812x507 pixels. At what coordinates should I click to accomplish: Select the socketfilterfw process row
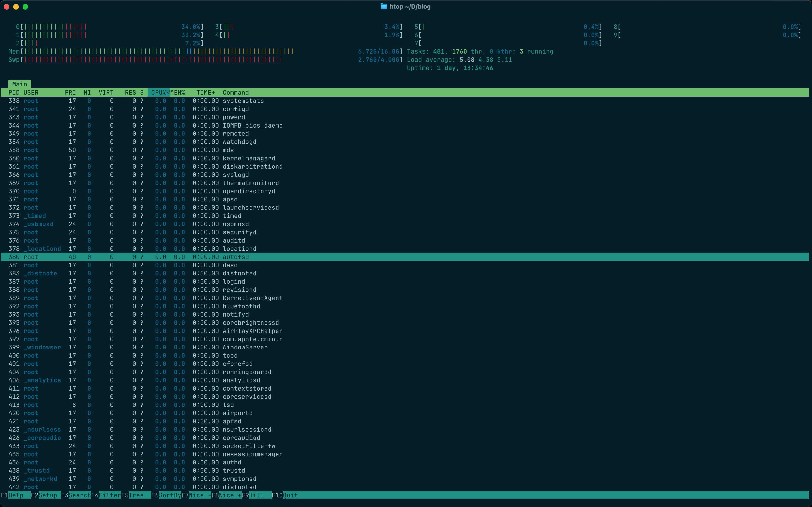405,446
